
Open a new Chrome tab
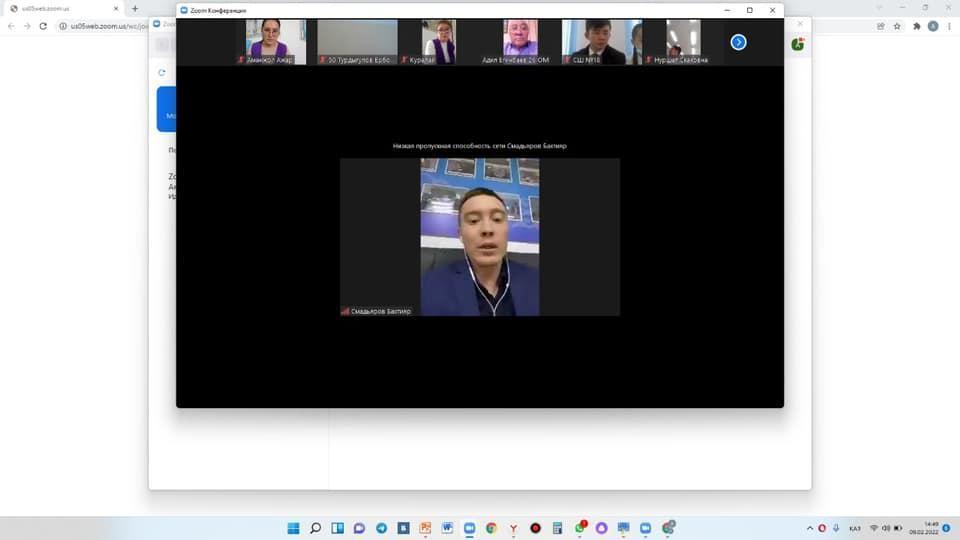[x=135, y=8]
